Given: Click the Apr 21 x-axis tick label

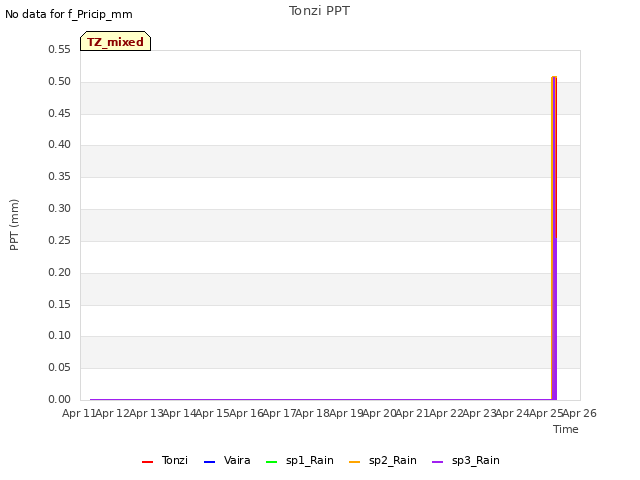Looking at the screenshot, I should tap(412, 413).
